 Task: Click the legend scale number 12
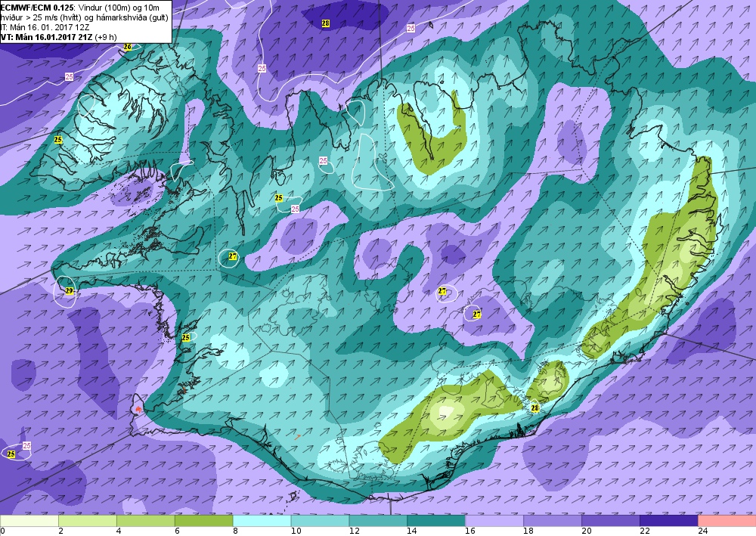(x=353, y=531)
